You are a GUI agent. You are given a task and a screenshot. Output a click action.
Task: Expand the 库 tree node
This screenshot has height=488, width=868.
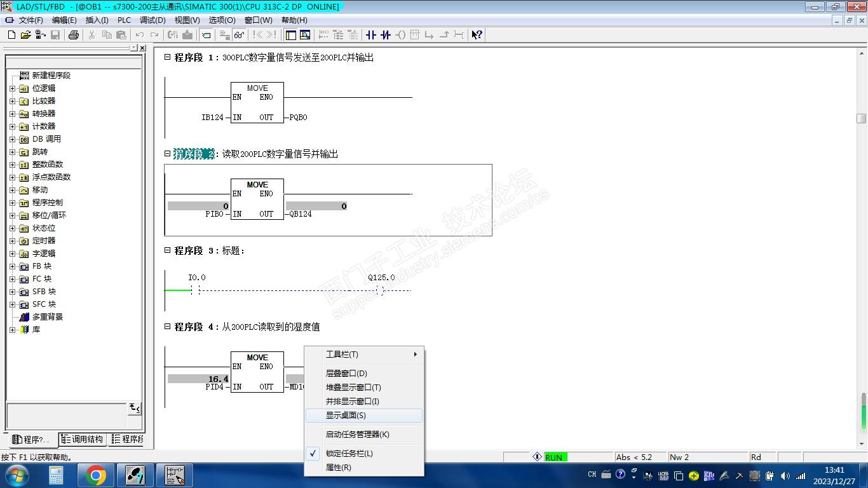click(12, 330)
